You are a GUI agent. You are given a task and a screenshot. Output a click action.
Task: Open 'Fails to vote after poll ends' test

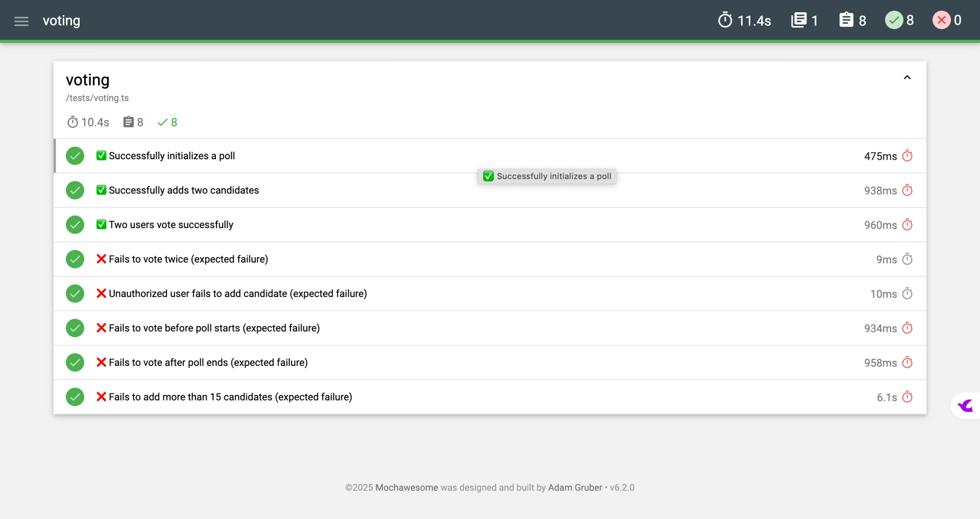tap(490, 362)
